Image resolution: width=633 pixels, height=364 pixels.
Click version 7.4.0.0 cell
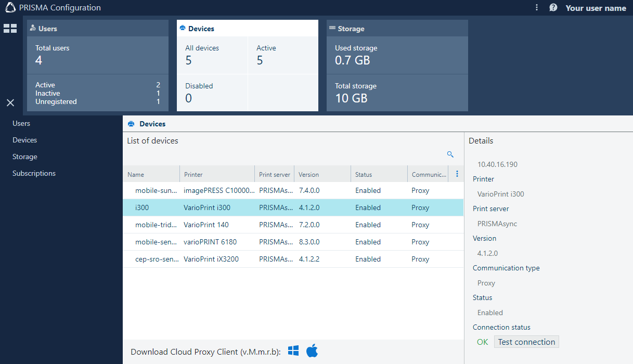[x=309, y=190]
